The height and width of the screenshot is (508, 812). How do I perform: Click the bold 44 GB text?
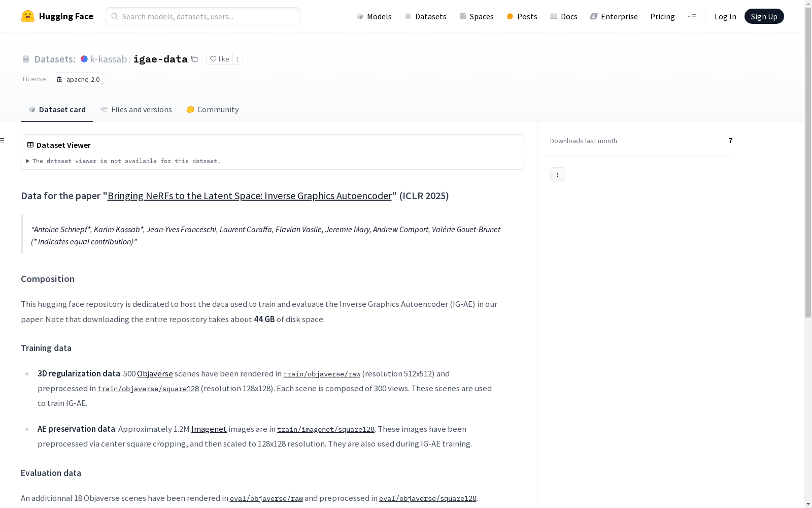point(264,319)
